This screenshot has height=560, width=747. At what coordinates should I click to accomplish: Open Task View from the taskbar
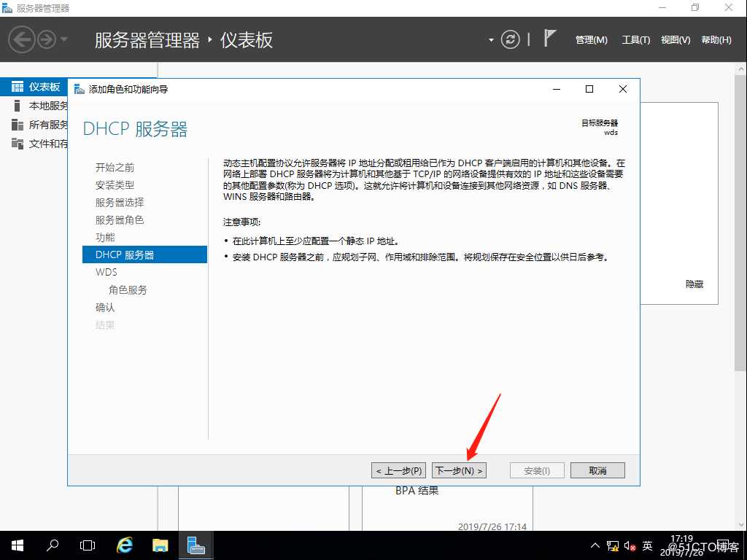[x=88, y=545]
